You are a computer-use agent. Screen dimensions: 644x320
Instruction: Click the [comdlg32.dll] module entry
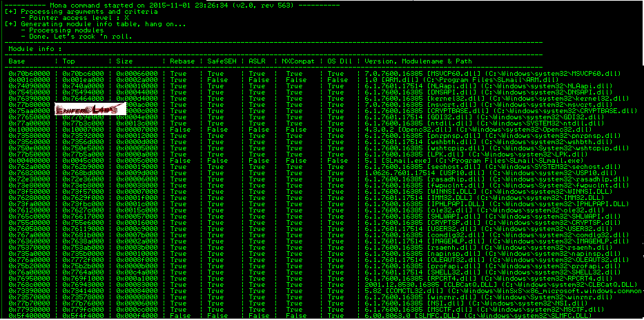454,234
